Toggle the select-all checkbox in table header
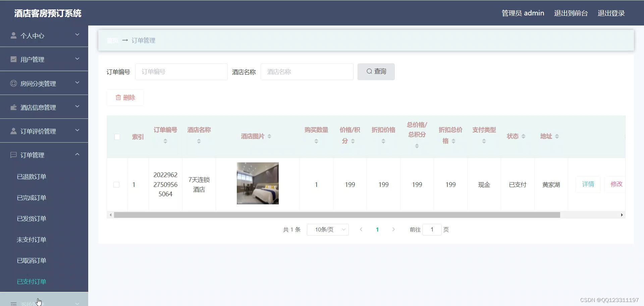This screenshot has height=306, width=644. click(x=117, y=137)
